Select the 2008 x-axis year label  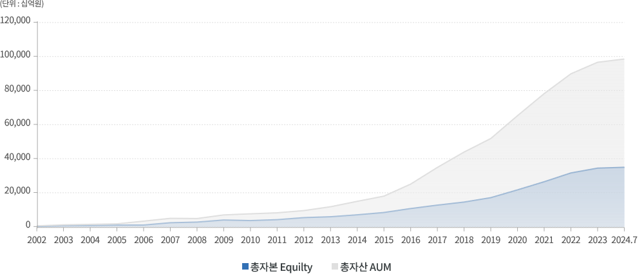click(x=197, y=241)
